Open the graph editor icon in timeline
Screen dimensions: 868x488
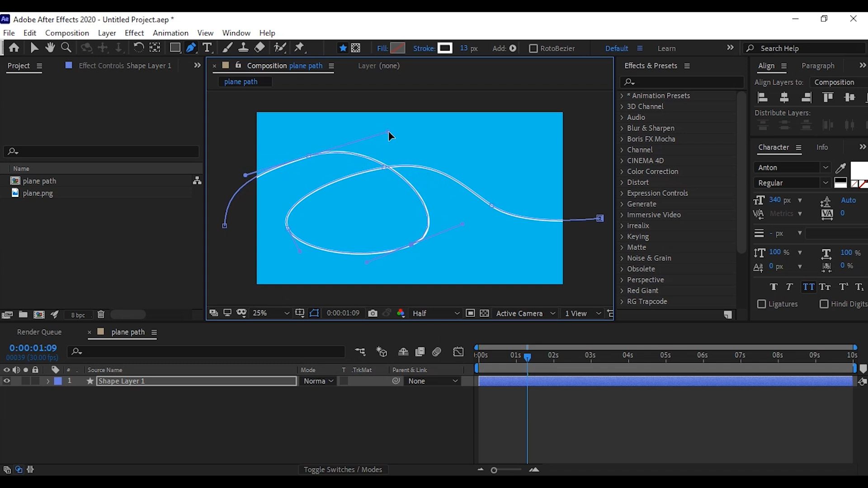pyautogui.click(x=458, y=352)
